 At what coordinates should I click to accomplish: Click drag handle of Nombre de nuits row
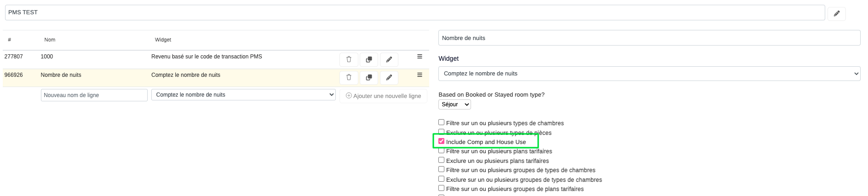coord(420,75)
